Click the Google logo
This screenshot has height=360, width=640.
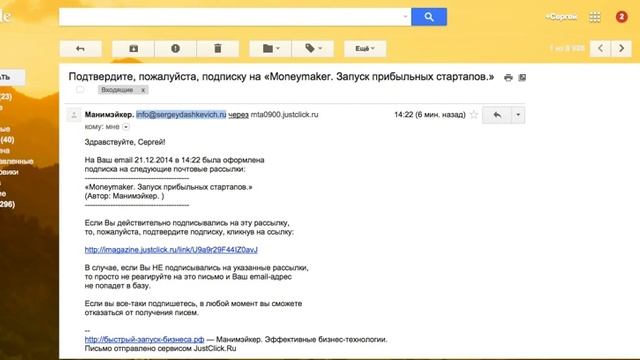(5, 16)
